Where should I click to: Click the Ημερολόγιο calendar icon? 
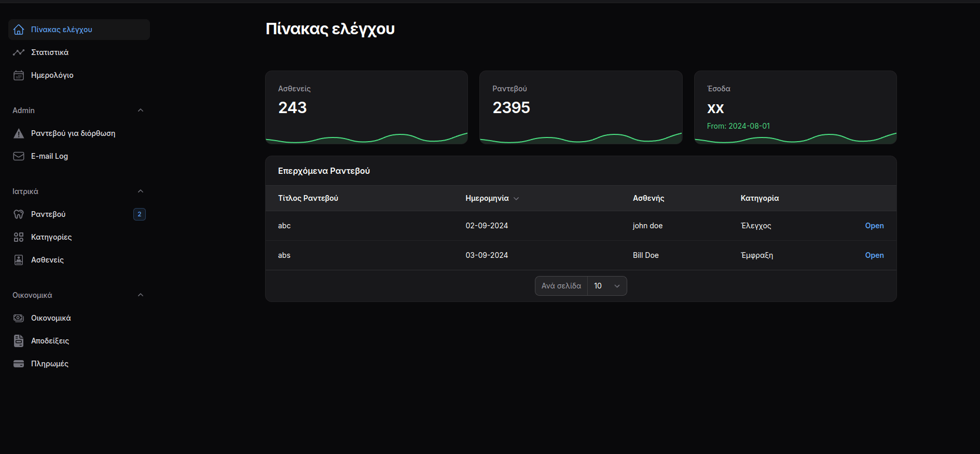19,75
